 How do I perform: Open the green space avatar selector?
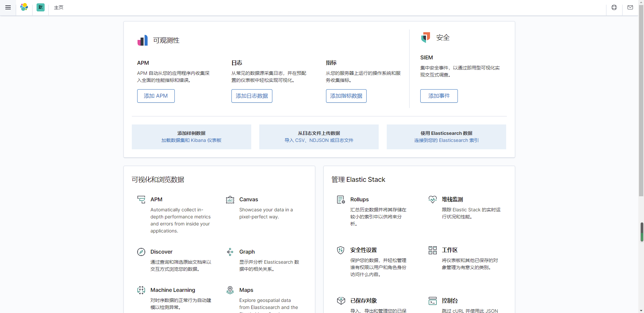pos(41,7)
